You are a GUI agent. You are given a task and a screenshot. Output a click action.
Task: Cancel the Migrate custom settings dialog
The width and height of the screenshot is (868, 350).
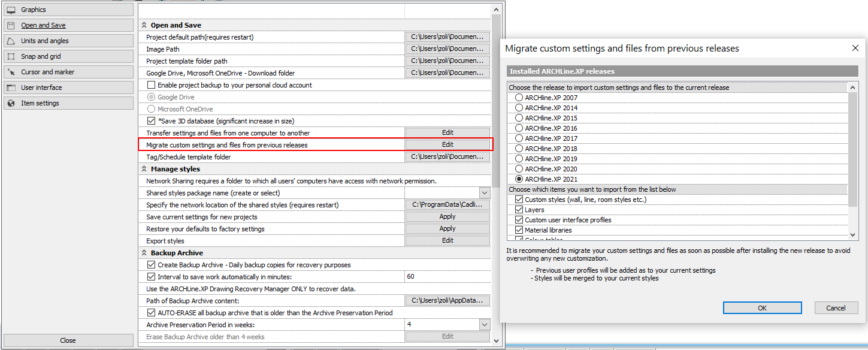pyautogui.click(x=836, y=308)
